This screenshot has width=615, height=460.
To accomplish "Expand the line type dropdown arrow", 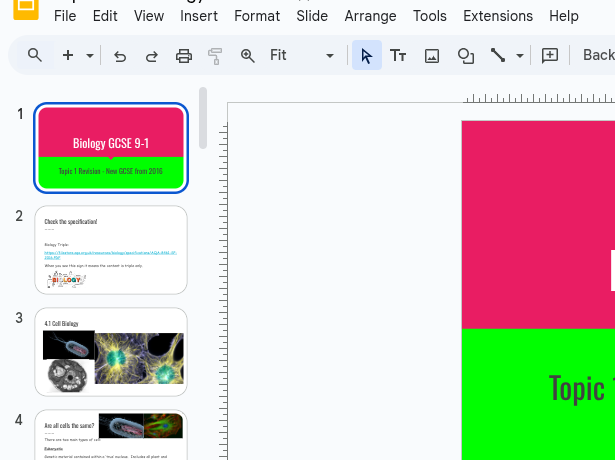I will pyautogui.click(x=520, y=56).
